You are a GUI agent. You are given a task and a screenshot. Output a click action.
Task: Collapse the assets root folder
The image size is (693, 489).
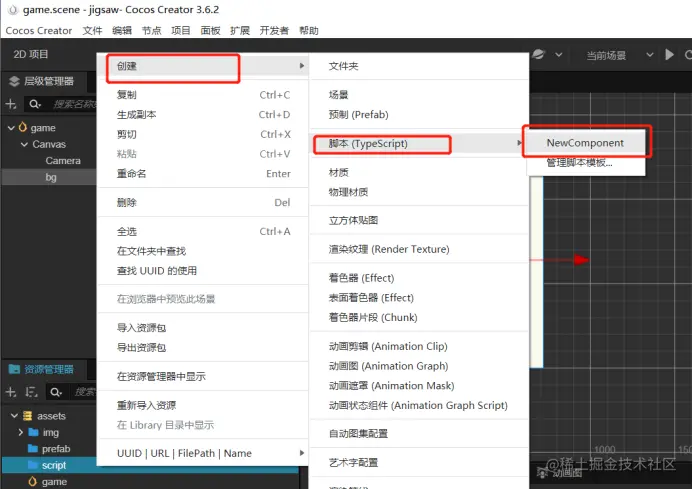click(x=14, y=416)
